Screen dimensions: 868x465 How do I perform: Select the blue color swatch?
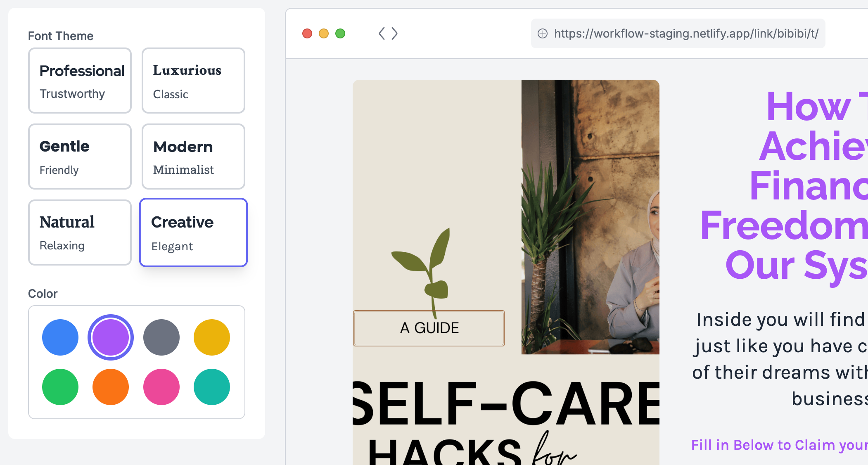click(x=60, y=337)
